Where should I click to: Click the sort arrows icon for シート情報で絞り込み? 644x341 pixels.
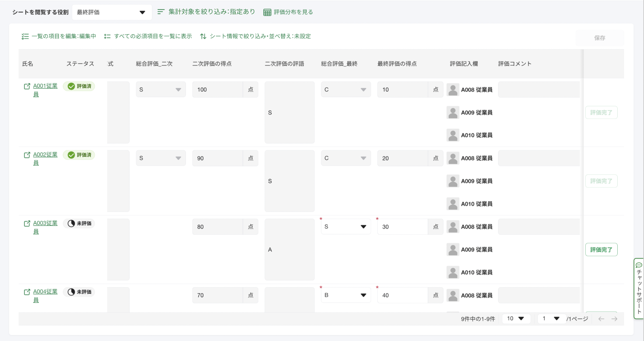[203, 37]
